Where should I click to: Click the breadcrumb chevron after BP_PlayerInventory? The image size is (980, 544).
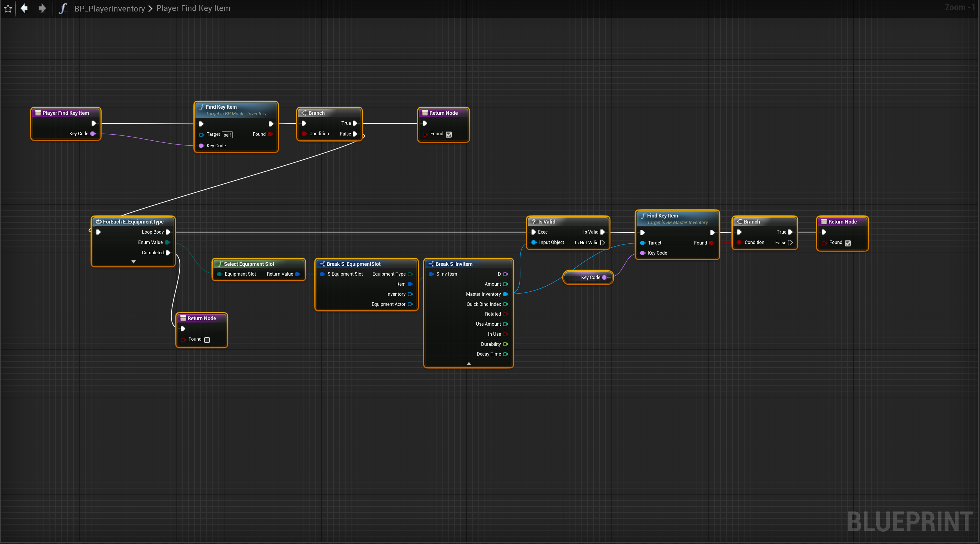pyautogui.click(x=150, y=8)
